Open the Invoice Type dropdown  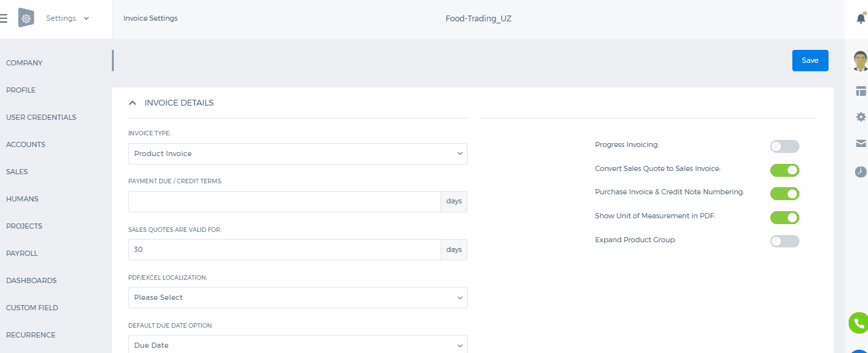point(298,154)
